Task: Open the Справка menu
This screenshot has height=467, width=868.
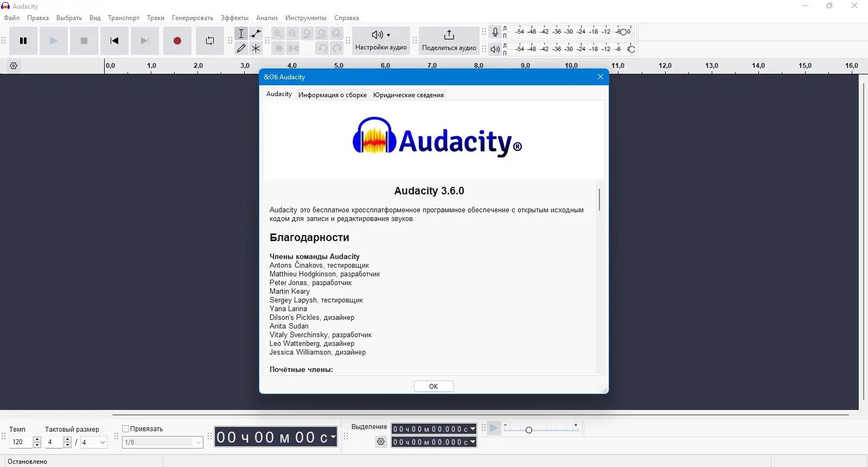Action: pyautogui.click(x=347, y=18)
